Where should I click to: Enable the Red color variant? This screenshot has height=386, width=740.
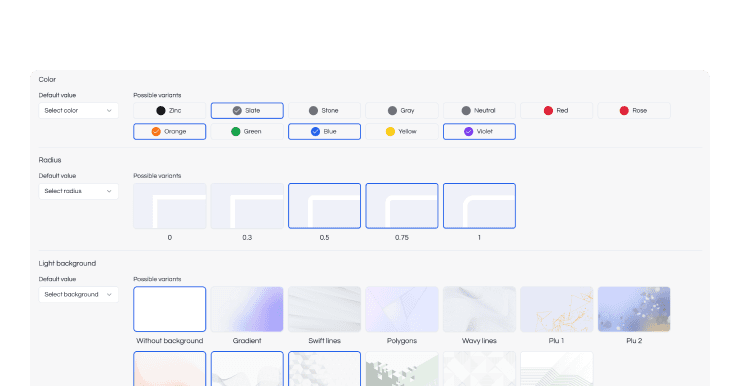pos(556,110)
